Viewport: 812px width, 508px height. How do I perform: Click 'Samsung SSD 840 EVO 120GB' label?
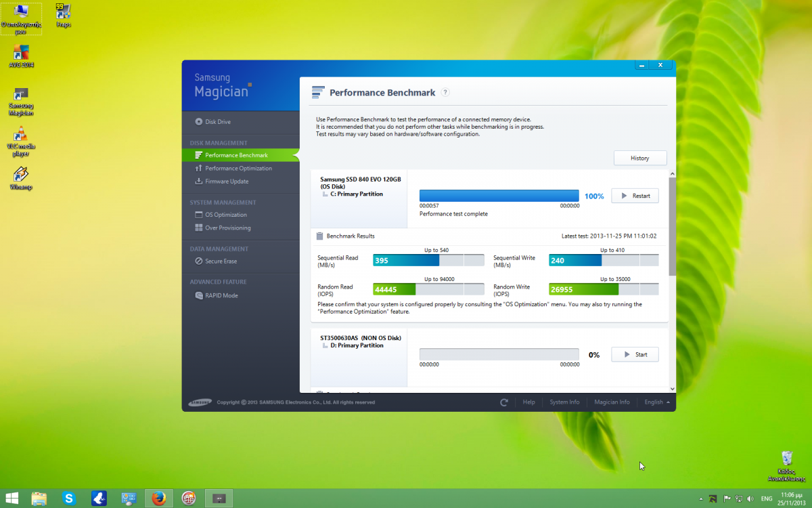click(x=361, y=179)
